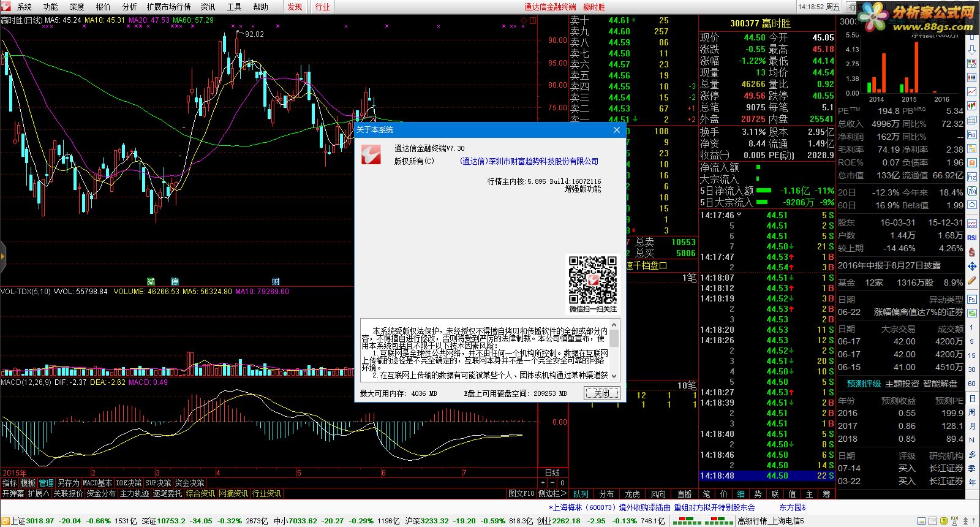Select the 周 weekly period button
The height and width of the screenshot is (527, 980).
point(972,412)
